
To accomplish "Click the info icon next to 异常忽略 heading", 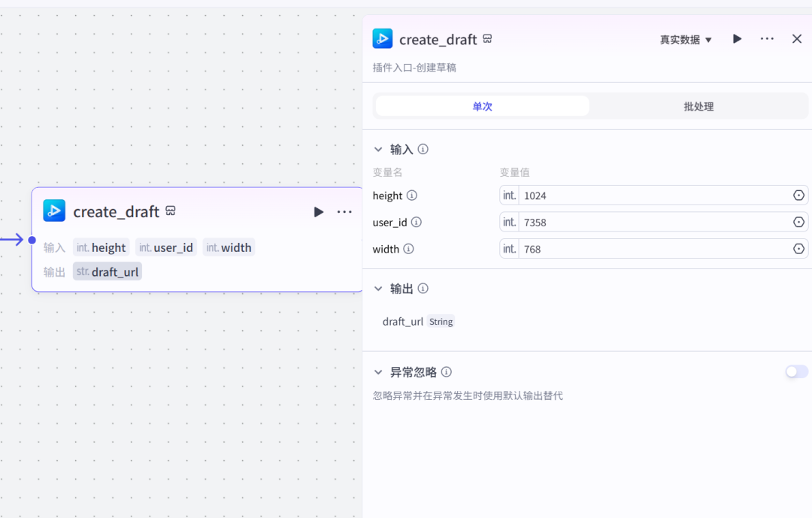I will click(x=447, y=371).
